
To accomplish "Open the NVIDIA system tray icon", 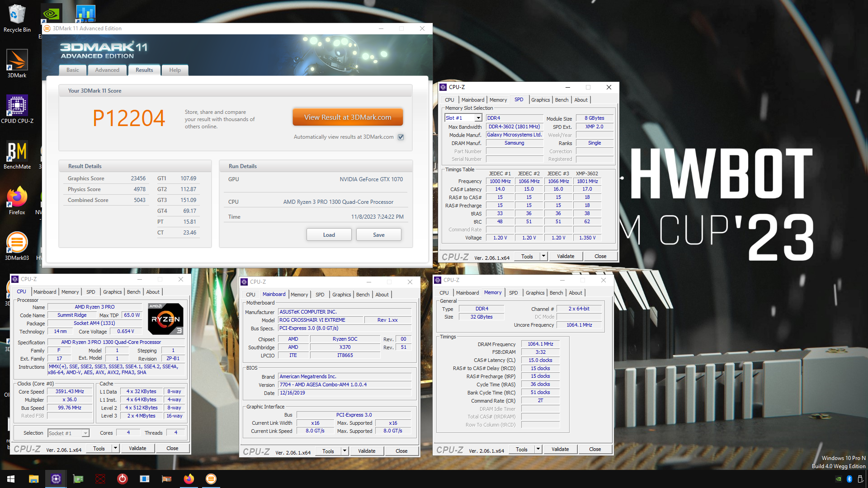I will coord(839,479).
